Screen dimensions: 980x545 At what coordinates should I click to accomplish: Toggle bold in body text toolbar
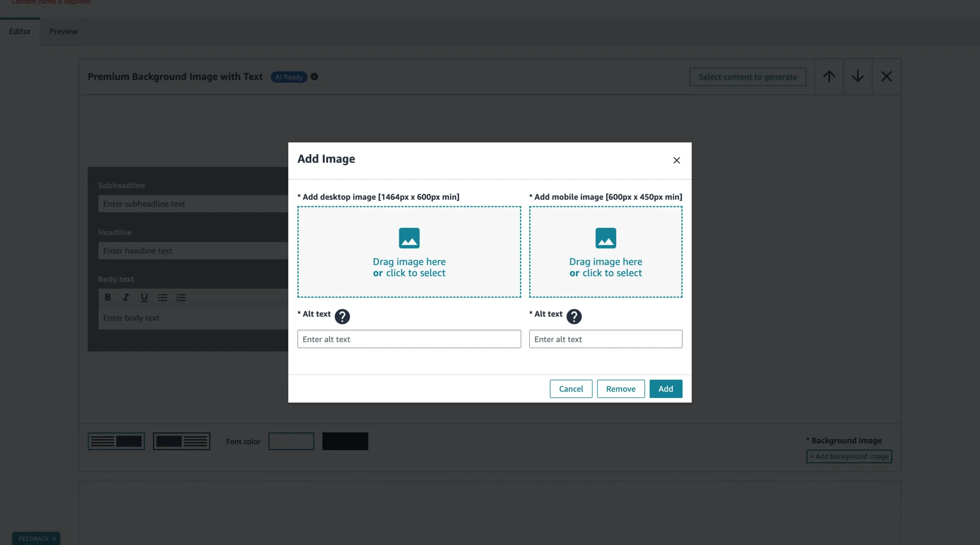coord(108,297)
